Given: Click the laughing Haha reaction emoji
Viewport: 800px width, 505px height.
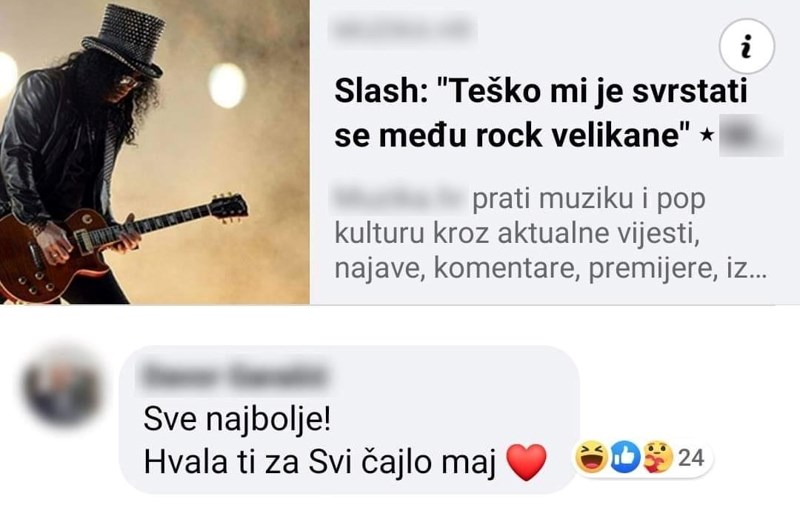Looking at the screenshot, I should pyautogui.click(x=591, y=457).
